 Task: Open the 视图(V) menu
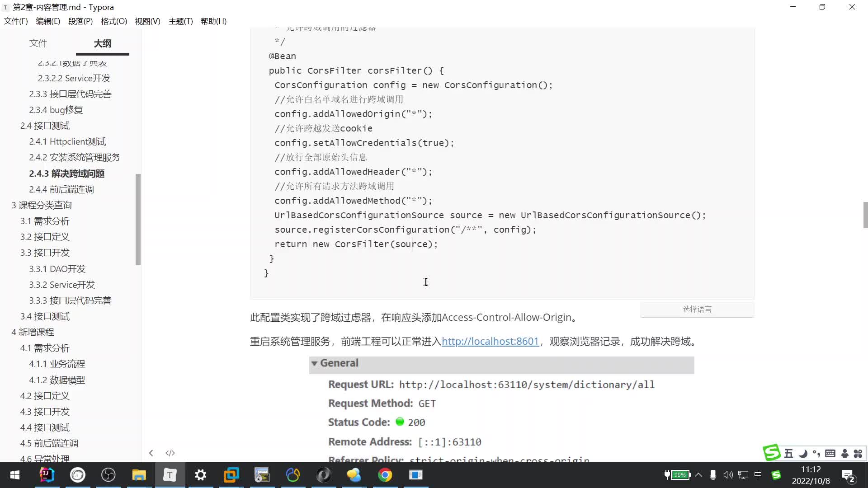[147, 21]
